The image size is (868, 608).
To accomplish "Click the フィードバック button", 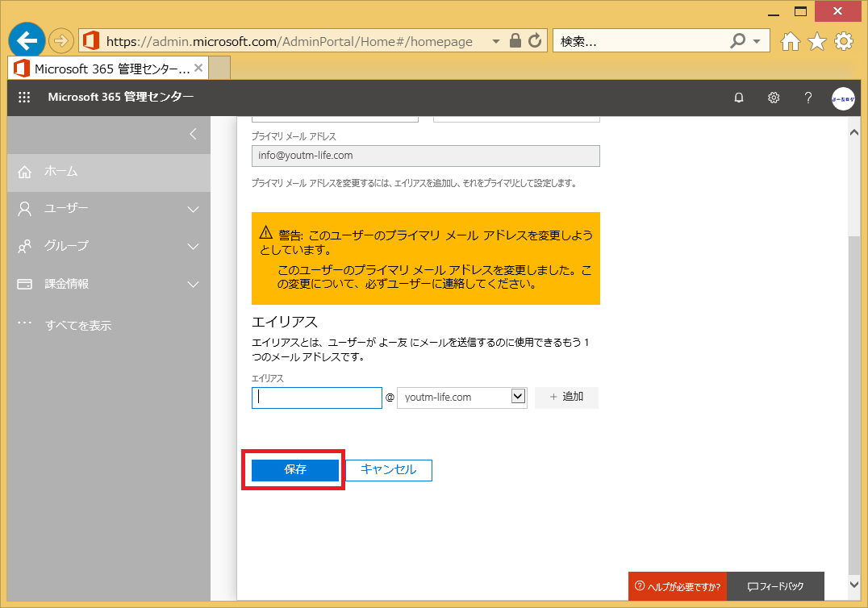I will click(x=775, y=586).
